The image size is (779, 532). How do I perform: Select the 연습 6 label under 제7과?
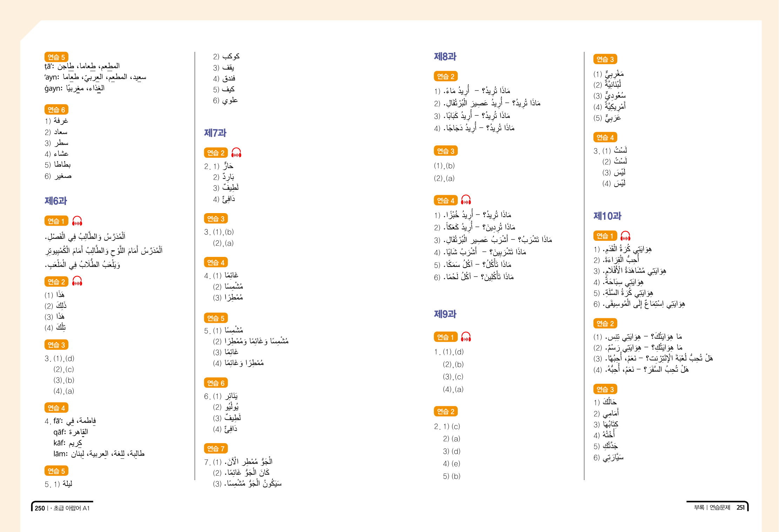216,383
